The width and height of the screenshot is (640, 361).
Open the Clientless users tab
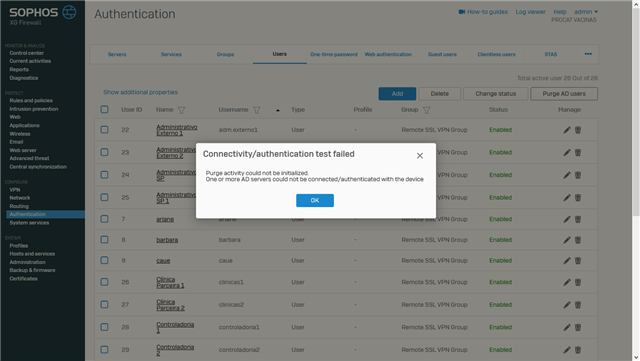tap(496, 54)
